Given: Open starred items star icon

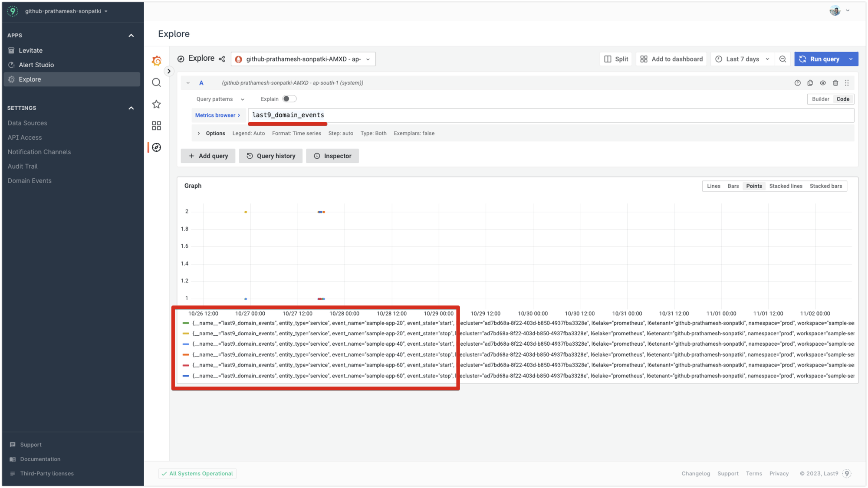Looking at the screenshot, I should [x=156, y=104].
